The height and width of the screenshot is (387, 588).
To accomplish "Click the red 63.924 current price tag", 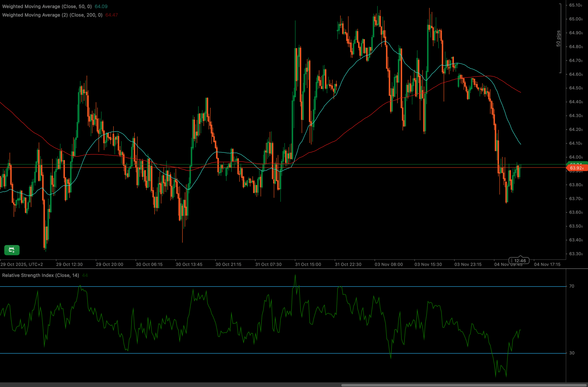I will [577, 168].
